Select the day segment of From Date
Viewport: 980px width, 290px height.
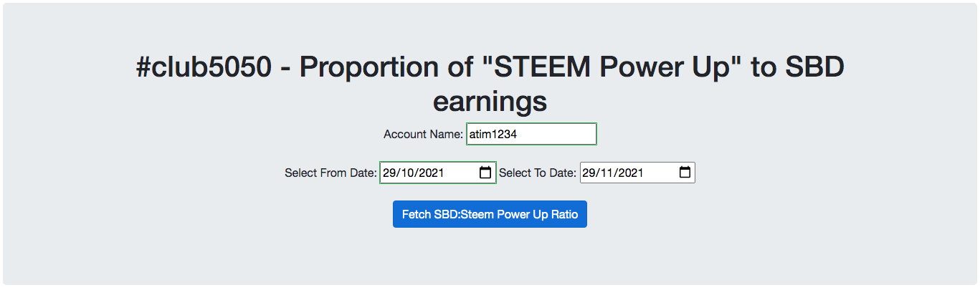point(389,173)
